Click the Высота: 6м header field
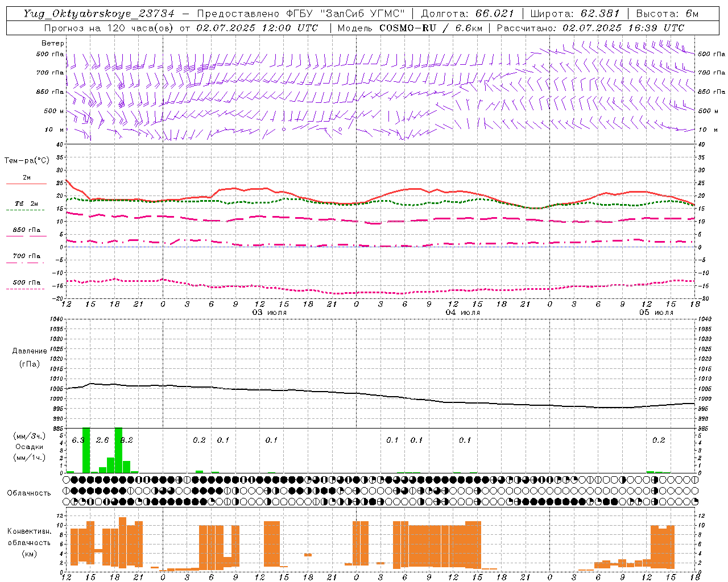Viewport: 728px width, 582px height. [667, 14]
